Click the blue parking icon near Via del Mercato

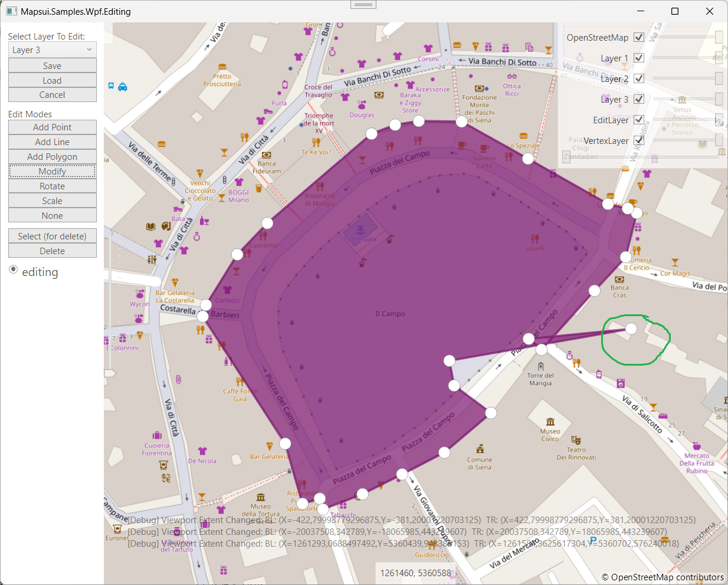point(593,540)
